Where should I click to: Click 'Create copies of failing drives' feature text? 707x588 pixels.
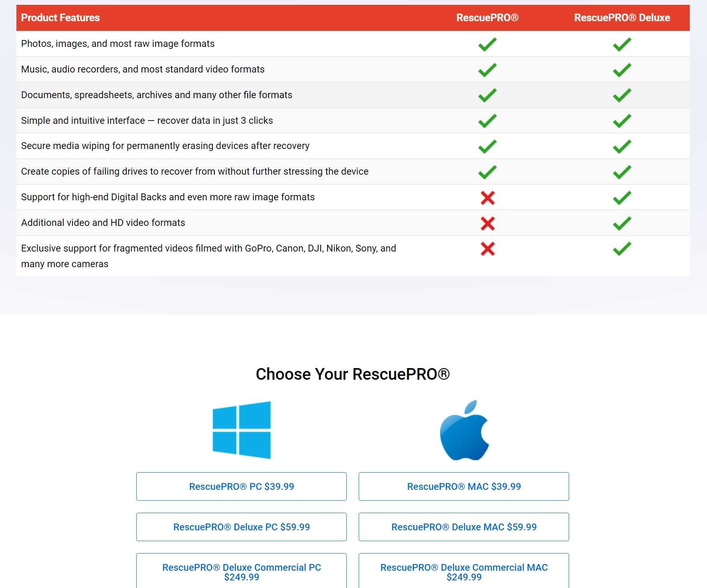pos(195,171)
